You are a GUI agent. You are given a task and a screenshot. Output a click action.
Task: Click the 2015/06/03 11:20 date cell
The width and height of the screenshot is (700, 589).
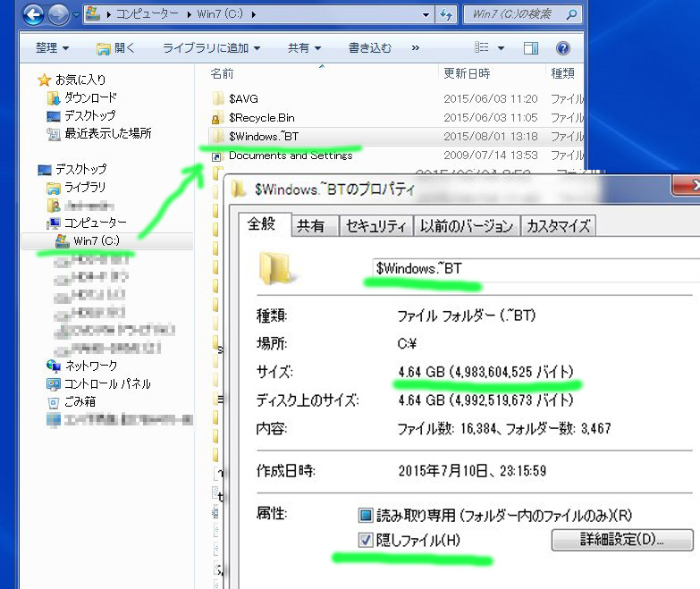[x=491, y=98]
